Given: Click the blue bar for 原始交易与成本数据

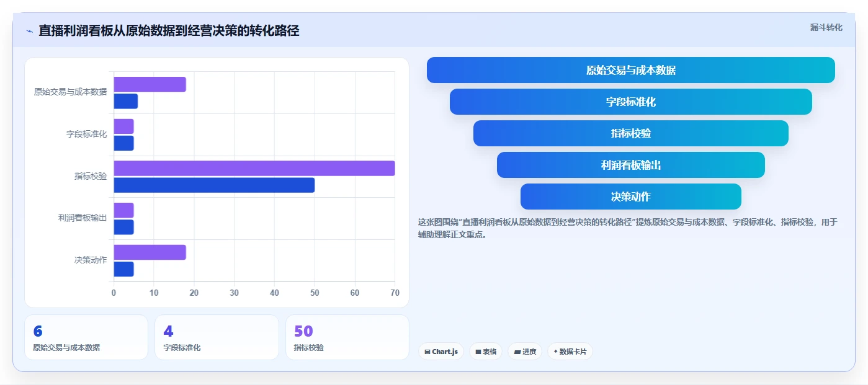Looking at the screenshot, I should pos(125,101).
